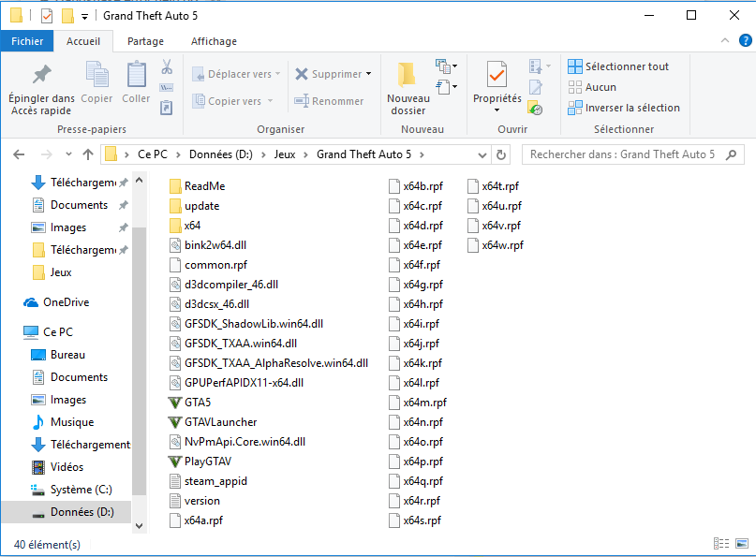Image resolution: width=756 pixels, height=557 pixels.
Task: Open the new item dropdown in Nouveau group
Action: tap(447, 66)
